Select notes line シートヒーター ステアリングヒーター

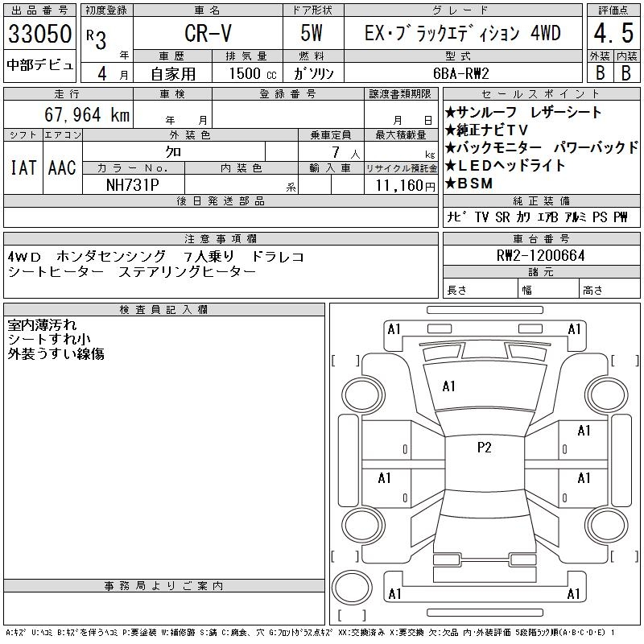(131, 272)
